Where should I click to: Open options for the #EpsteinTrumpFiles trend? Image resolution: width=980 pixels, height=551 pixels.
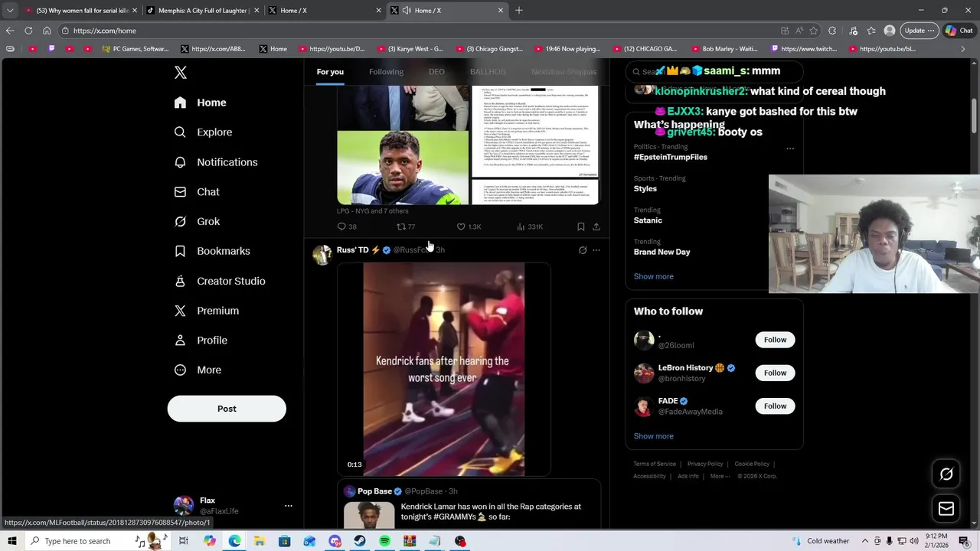click(790, 148)
